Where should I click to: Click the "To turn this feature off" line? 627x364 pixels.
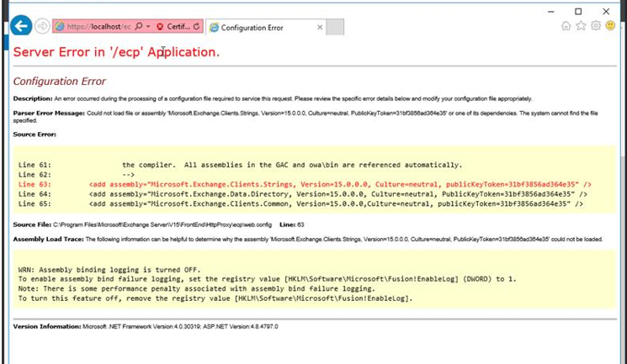pyautogui.click(x=215, y=298)
